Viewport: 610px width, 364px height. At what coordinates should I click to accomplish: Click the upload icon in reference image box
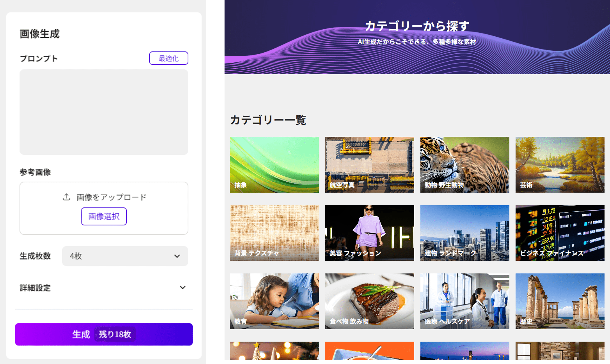(x=66, y=197)
